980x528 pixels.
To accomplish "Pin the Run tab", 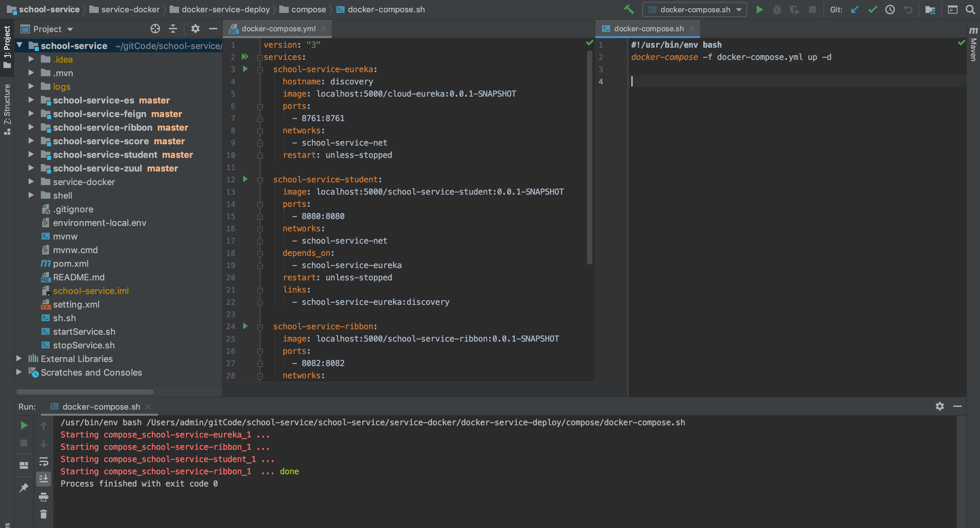I will click(x=24, y=487).
